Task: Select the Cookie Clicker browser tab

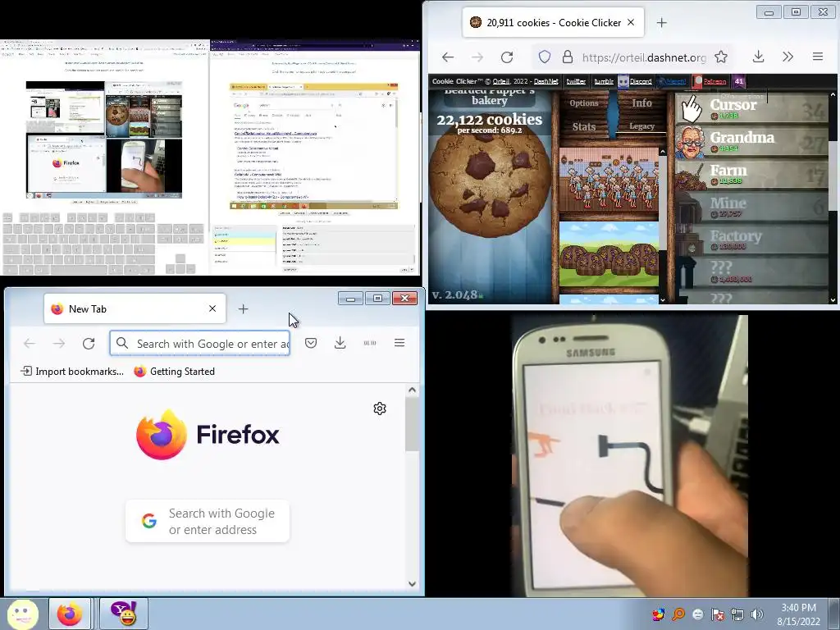Action: tap(553, 22)
